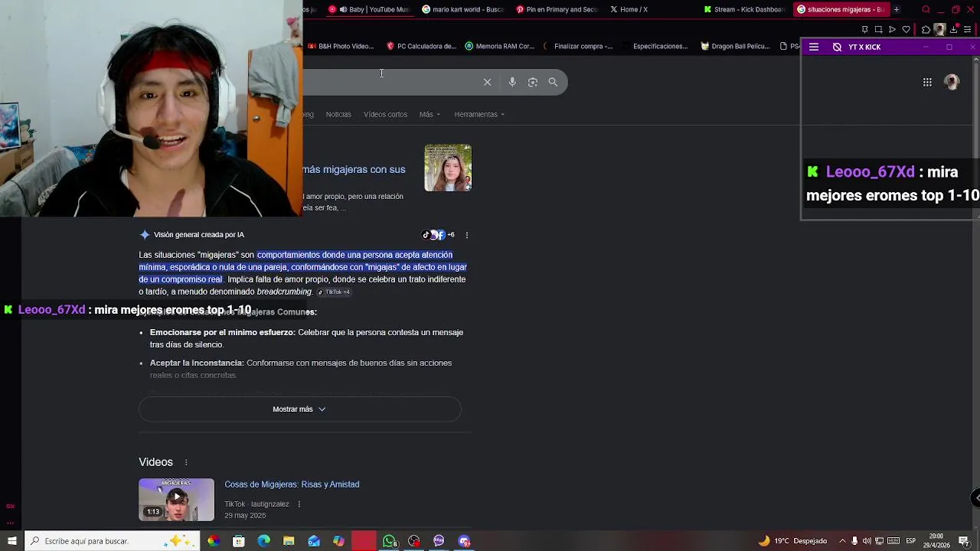The height and width of the screenshot is (551, 980).
Task: Show hidden system tray icons chevron
Action: pos(843,541)
